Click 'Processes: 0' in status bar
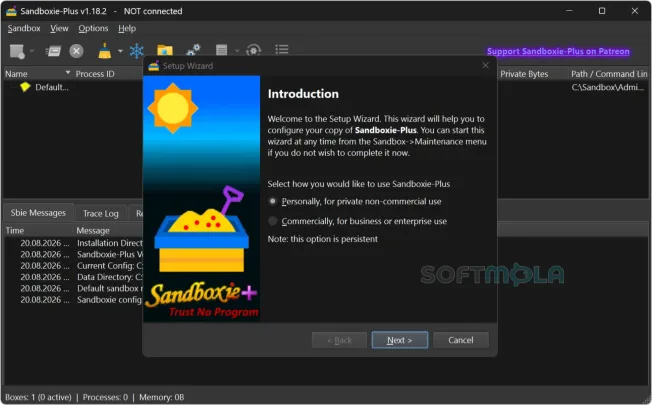Screen dimensions: 652x405 click(x=105, y=397)
